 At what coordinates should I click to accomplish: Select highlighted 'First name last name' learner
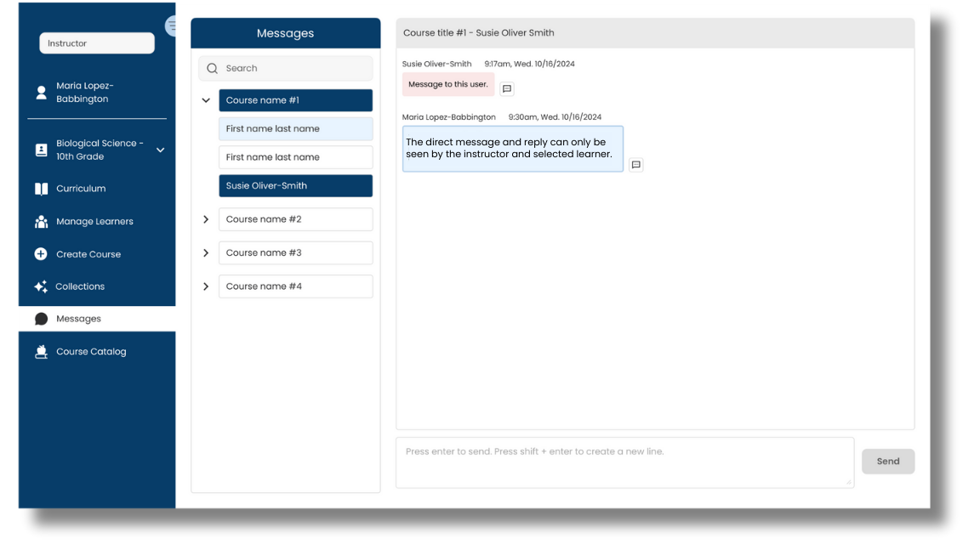click(x=296, y=128)
